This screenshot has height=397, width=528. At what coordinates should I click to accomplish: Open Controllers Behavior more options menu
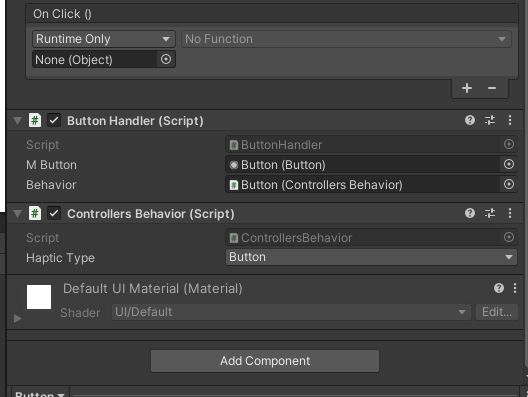pyautogui.click(x=510, y=213)
